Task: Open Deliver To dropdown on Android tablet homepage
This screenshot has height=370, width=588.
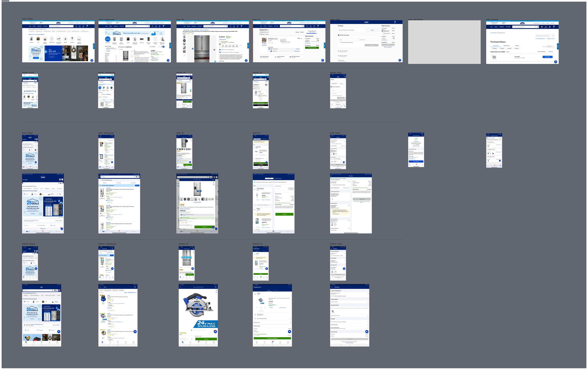Action: click(56, 325)
